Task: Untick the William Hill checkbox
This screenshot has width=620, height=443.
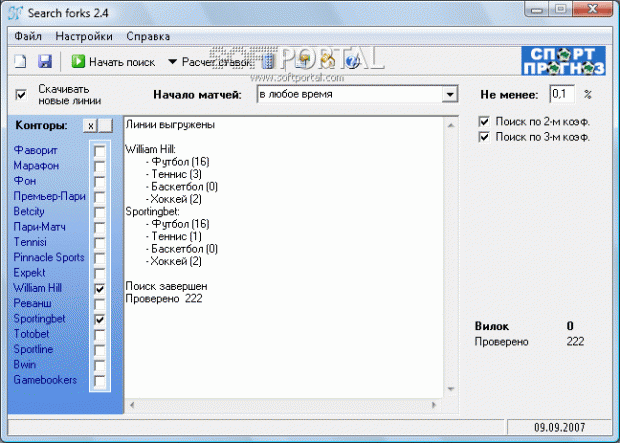Action: (100, 288)
